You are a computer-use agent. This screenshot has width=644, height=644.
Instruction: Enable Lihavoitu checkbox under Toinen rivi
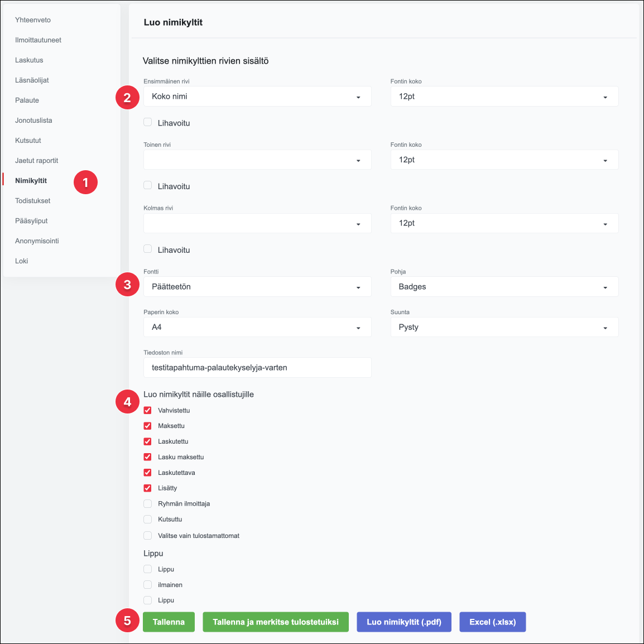pyautogui.click(x=147, y=185)
